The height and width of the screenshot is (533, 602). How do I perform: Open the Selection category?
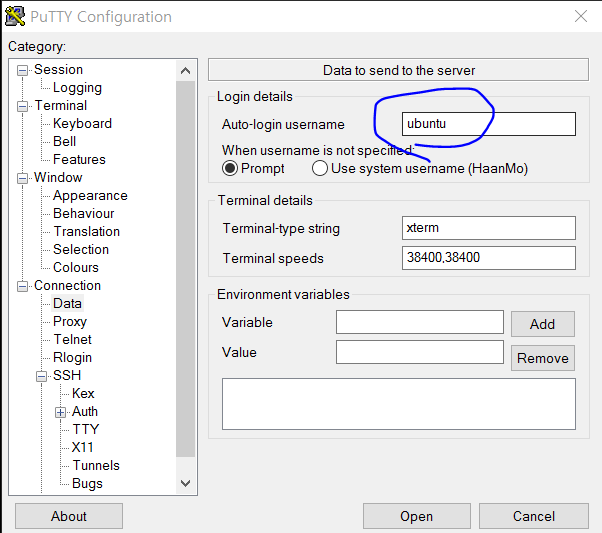[81, 250]
